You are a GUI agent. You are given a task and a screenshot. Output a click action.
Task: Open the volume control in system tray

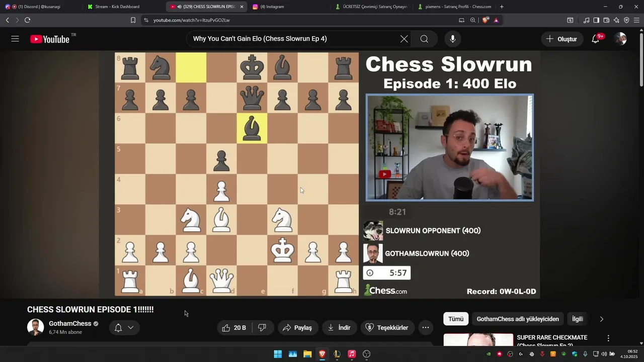(x=604, y=354)
